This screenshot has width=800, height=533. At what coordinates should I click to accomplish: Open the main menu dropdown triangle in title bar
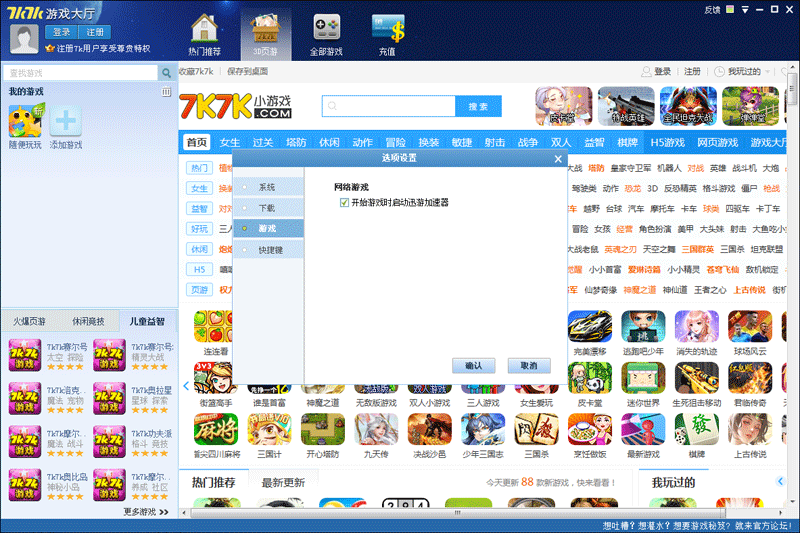(x=745, y=10)
